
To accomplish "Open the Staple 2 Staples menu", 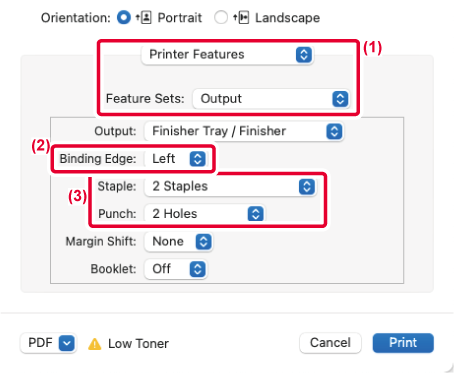I will coord(230,186).
